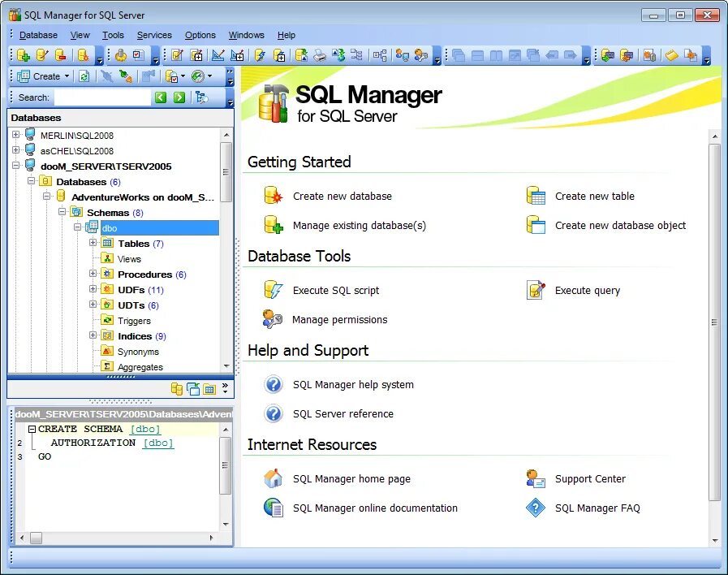Click the yellow databases icon below tree panel
Image resolution: width=728 pixels, height=575 pixels.
click(176, 389)
